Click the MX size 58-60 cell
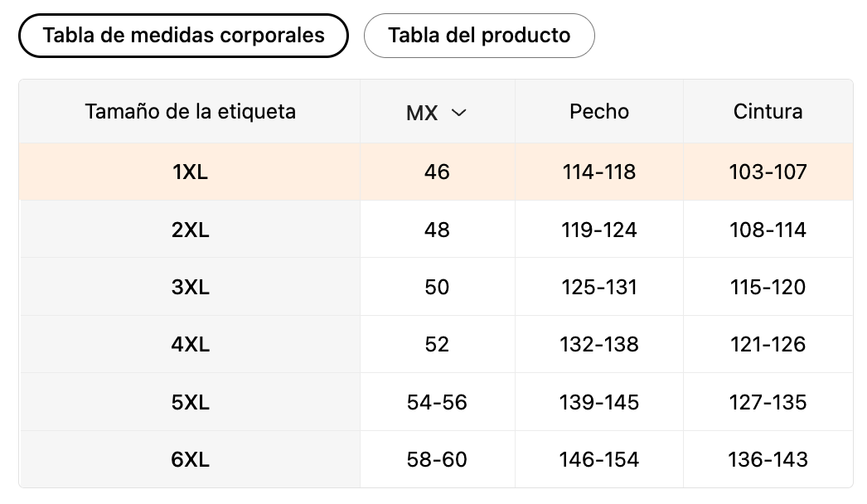The width and height of the screenshot is (867, 504). (x=437, y=459)
